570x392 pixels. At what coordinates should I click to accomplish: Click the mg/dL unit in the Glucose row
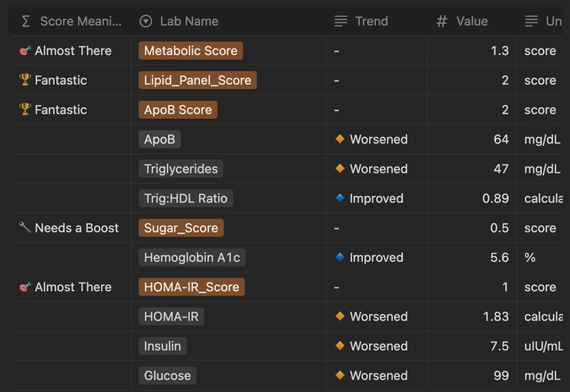[x=542, y=375]
